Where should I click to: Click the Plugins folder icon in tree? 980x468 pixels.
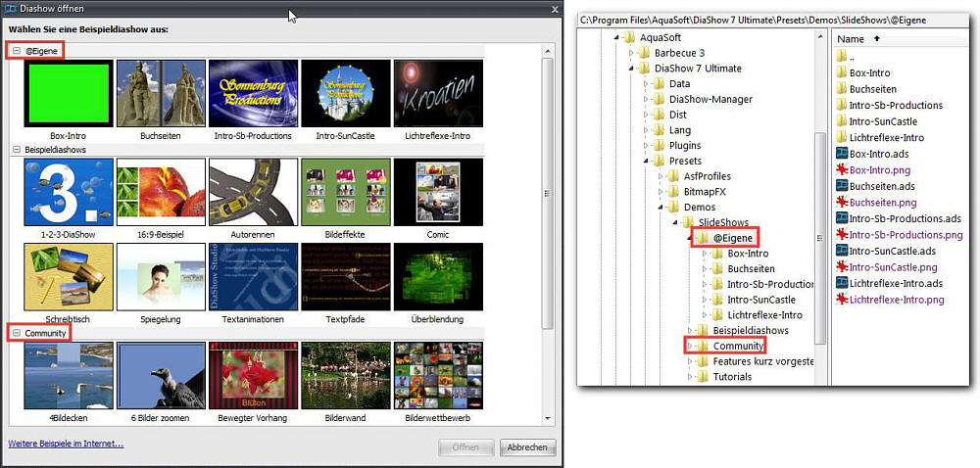coord(660,146)
